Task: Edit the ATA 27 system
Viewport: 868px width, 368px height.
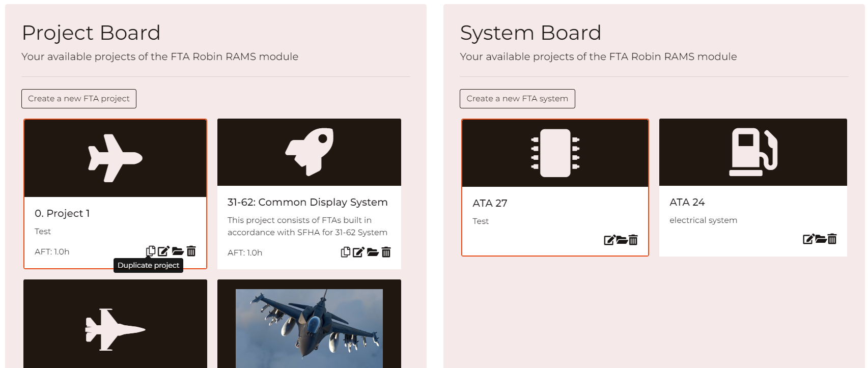Action: click(x=609, y=240)
